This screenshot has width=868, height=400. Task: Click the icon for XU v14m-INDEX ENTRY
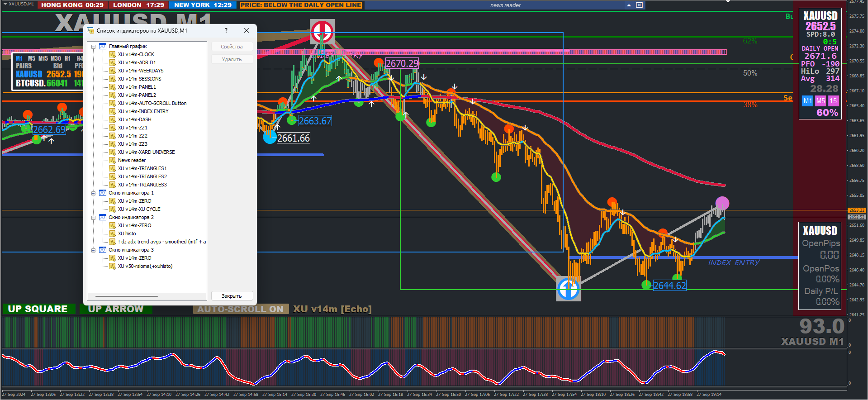pyautogui.click(x=112, y=111)
